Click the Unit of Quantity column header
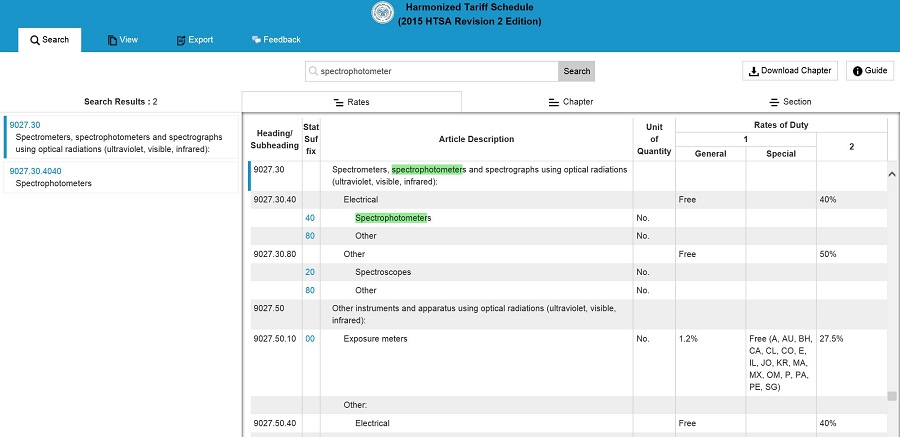900x437 pixels. tap(654, 139)
